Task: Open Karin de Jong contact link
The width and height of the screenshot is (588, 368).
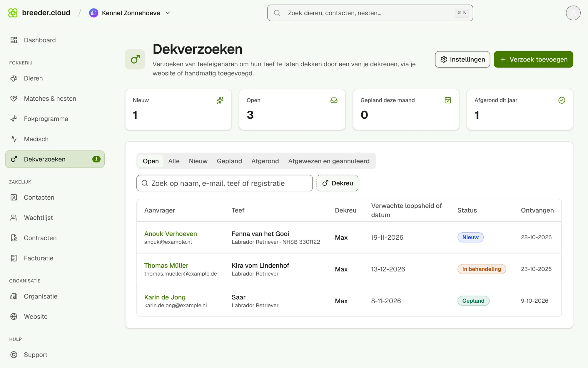Action: (x=165, y=297)
